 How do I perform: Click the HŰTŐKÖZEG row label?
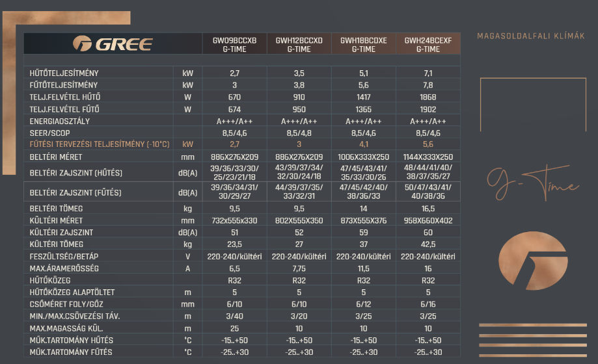(x=50, y=281)
